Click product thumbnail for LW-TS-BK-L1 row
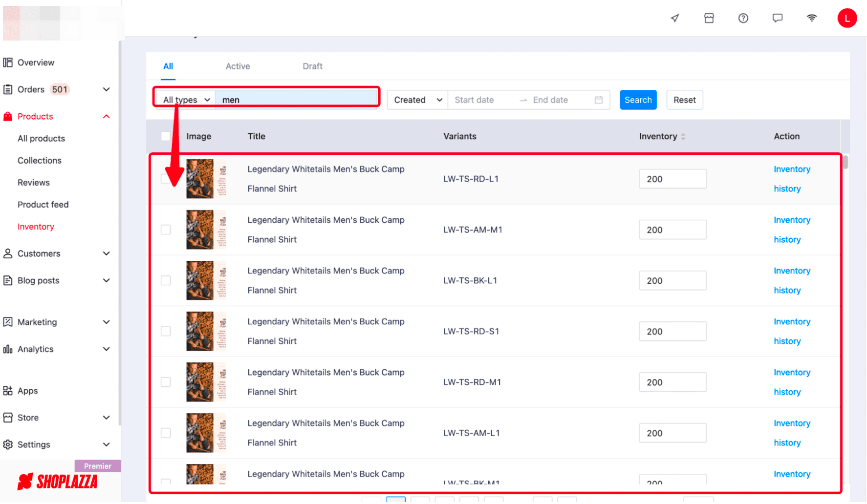Image resolution: width=867 pixels, height=504 pixels. coord(206,280)
